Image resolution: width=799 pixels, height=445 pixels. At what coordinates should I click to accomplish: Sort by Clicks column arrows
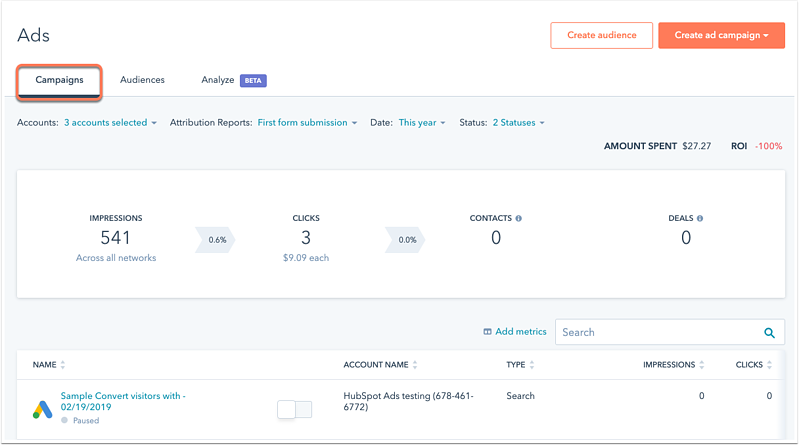tap(769, 366)
